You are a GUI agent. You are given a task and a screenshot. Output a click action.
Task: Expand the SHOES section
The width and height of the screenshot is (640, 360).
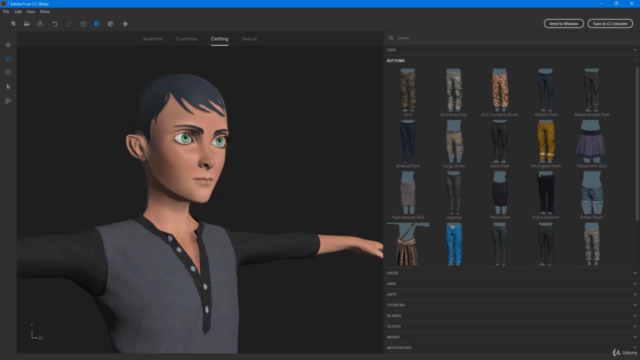click(511, 273)
